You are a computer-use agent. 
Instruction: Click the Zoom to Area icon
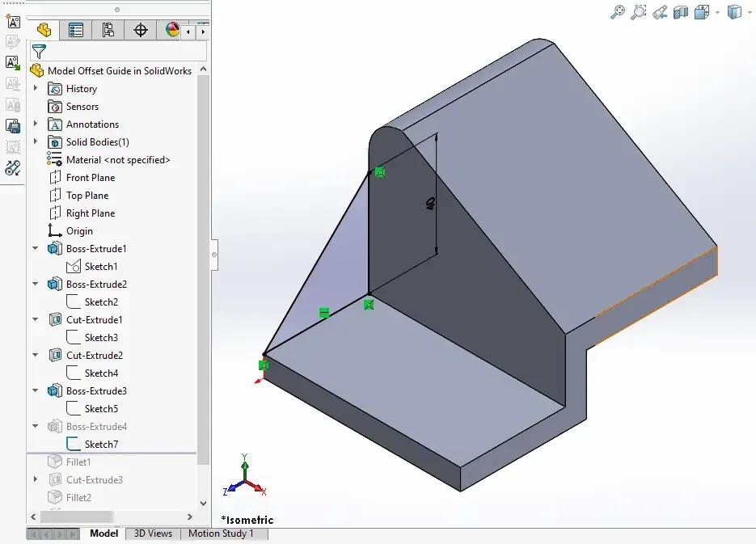(x=639, y=12)
